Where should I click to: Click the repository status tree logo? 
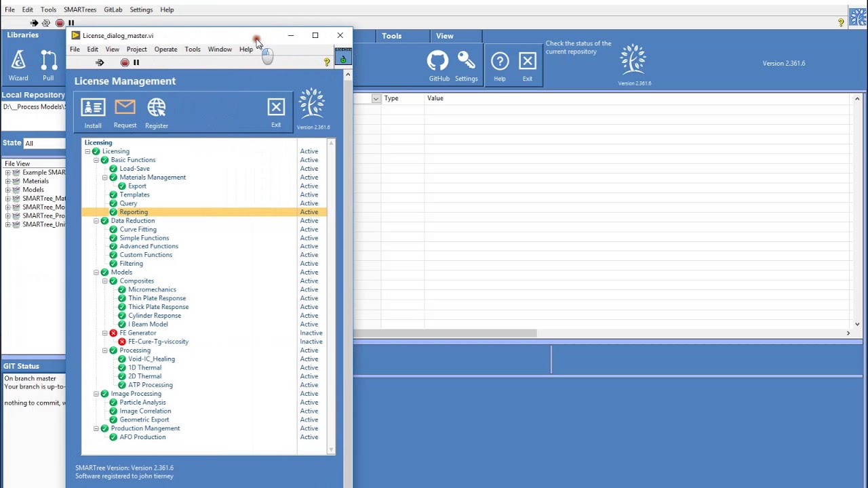[x=633, y=60]
